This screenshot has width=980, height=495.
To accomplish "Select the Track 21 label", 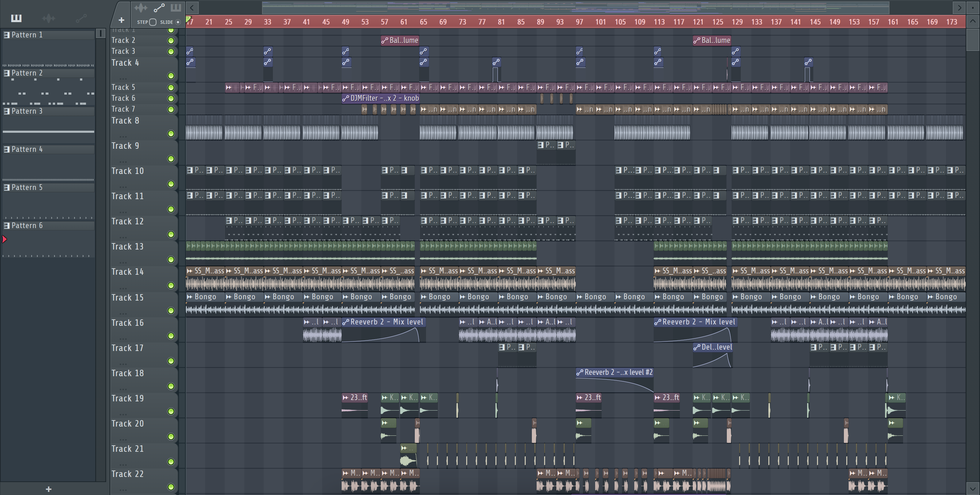I will tap(128, 449).
